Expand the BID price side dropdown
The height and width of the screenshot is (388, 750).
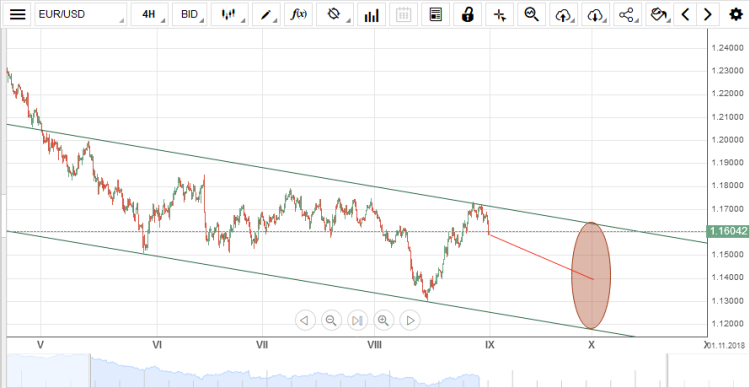point(190,14)
